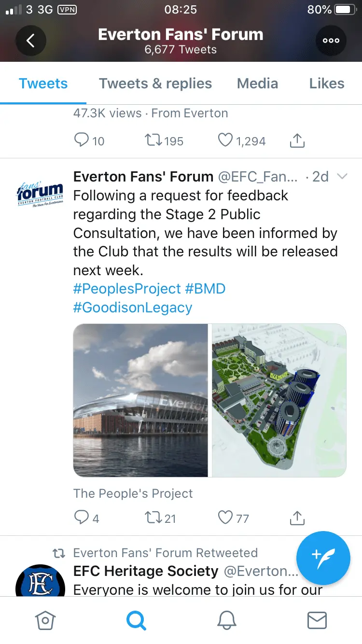Expand the tweet options chevron
362x644 pixels.
point(342,177)
